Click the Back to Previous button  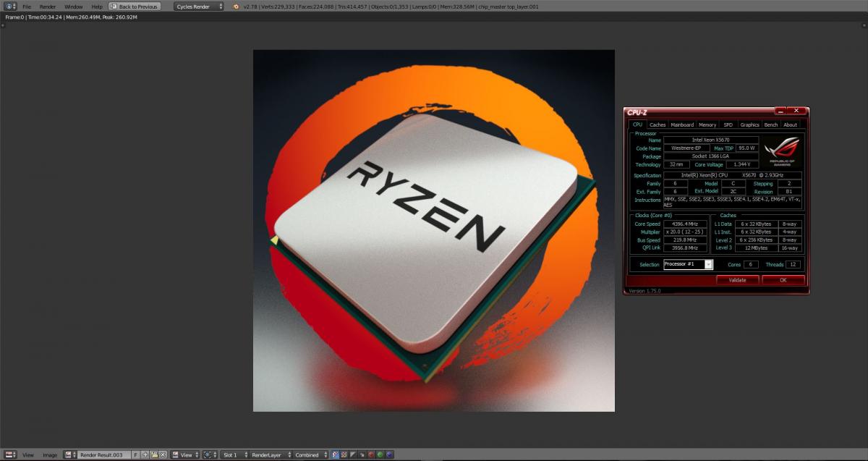[134, 7]
